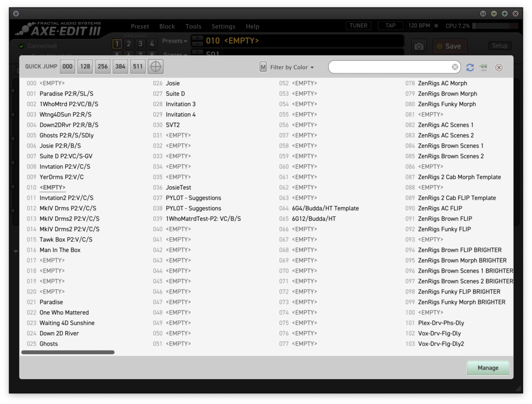
Task: Click the pause icon in title bar
Action: (16, 13)
